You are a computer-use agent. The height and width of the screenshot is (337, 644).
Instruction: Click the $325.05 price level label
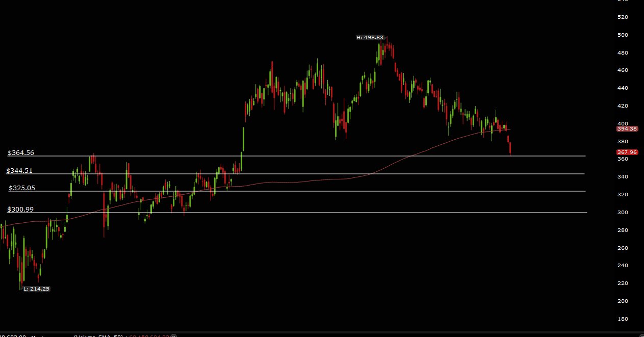(22, 188)
